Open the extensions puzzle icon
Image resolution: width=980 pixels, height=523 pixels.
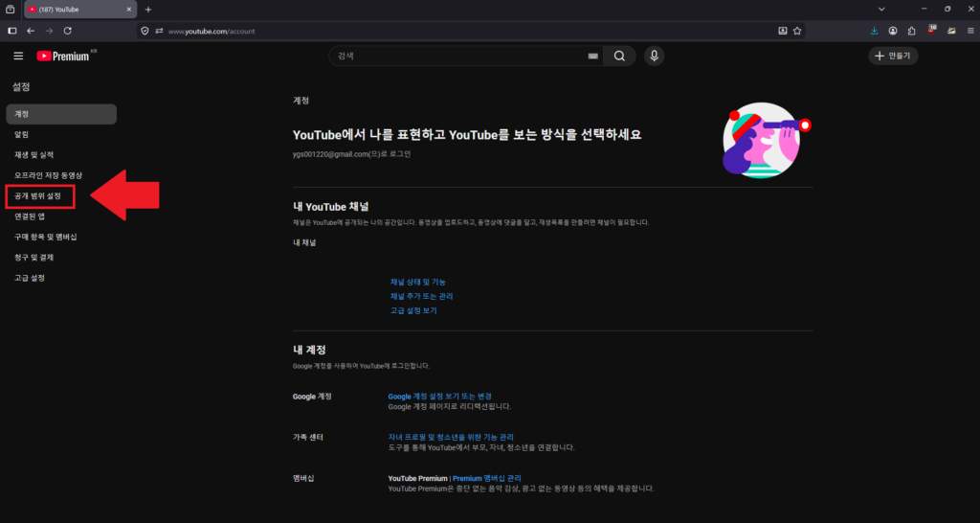coord(911,31)
